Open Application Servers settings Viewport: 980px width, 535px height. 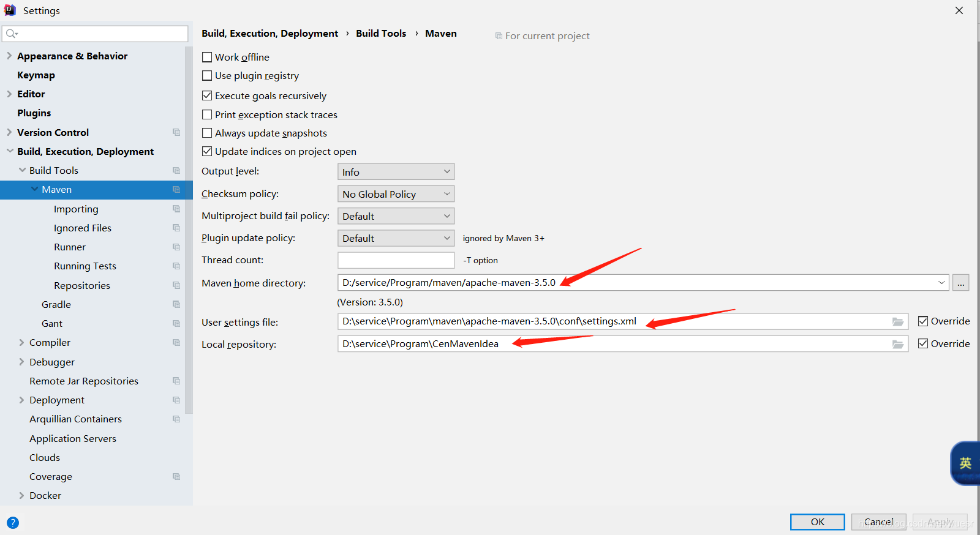click(x=73, y=438)
